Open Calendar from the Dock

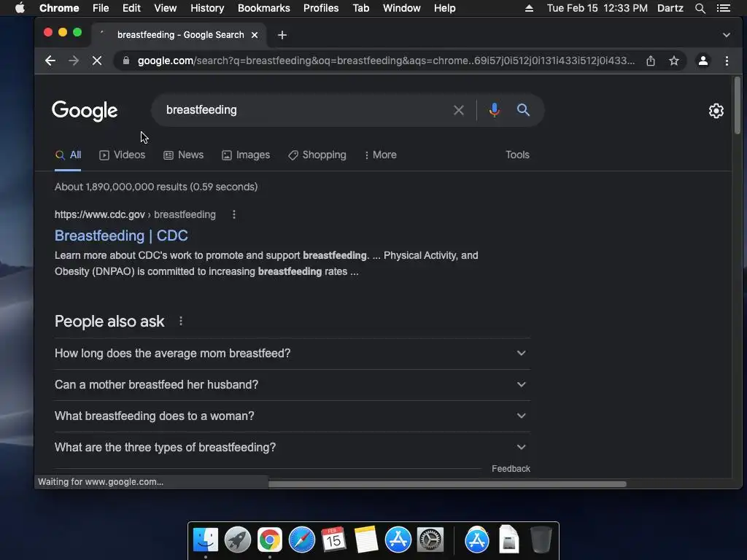333,540
